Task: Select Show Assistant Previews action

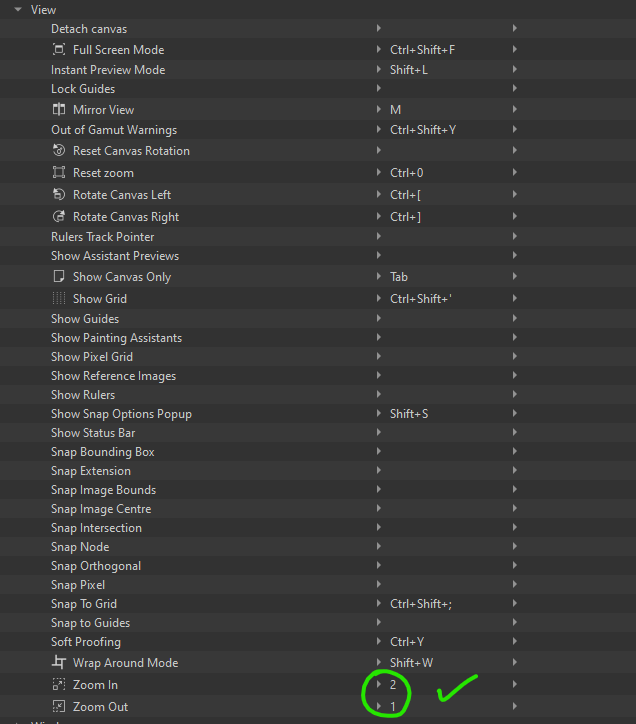Action: click(115, 256)
